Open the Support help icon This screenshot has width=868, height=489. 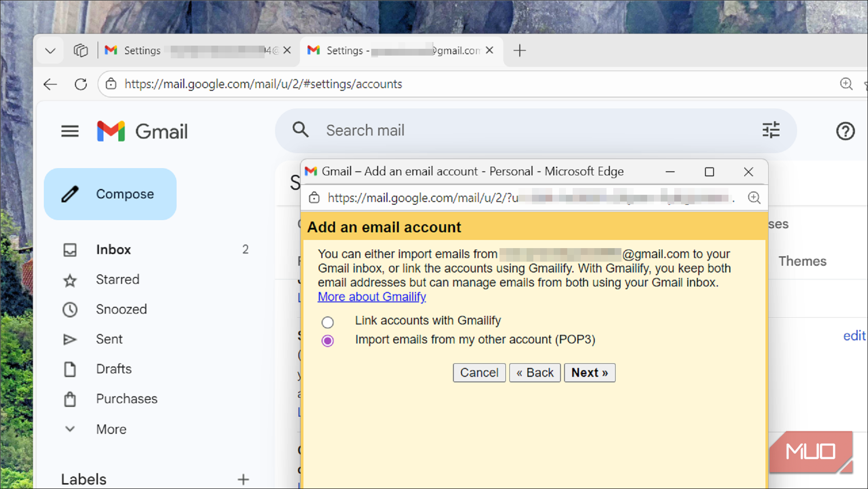(x=845, y=131)
